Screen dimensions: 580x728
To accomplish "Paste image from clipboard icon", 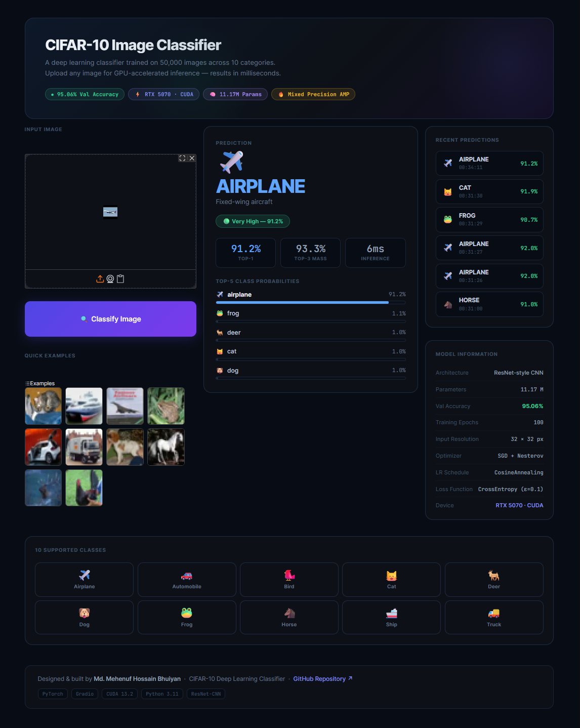I will click(x=120, y=279).
